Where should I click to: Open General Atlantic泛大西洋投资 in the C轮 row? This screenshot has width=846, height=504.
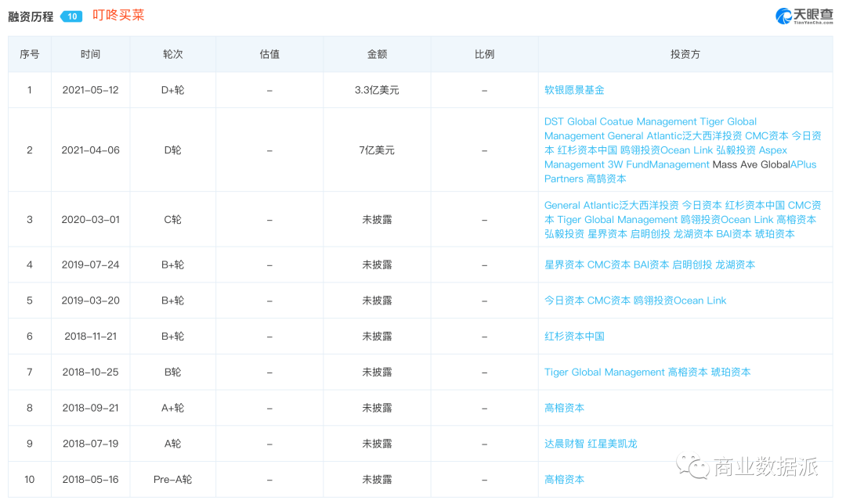[611, 205]
